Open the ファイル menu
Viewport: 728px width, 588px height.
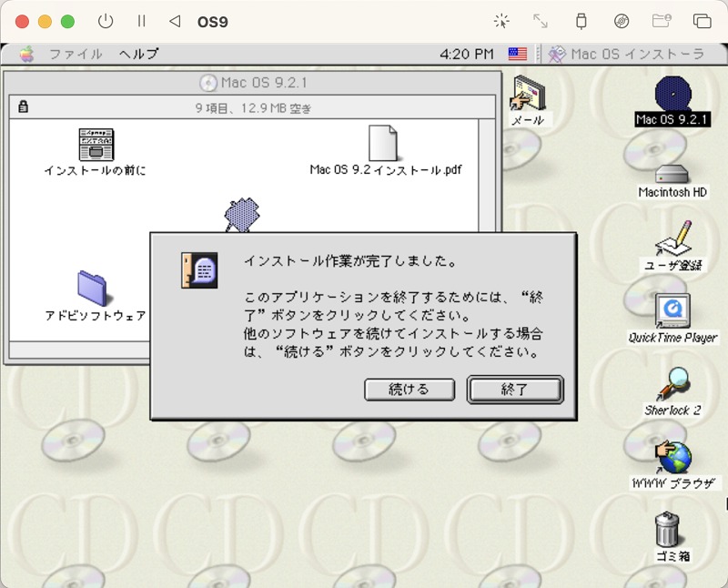pos(76,55)
